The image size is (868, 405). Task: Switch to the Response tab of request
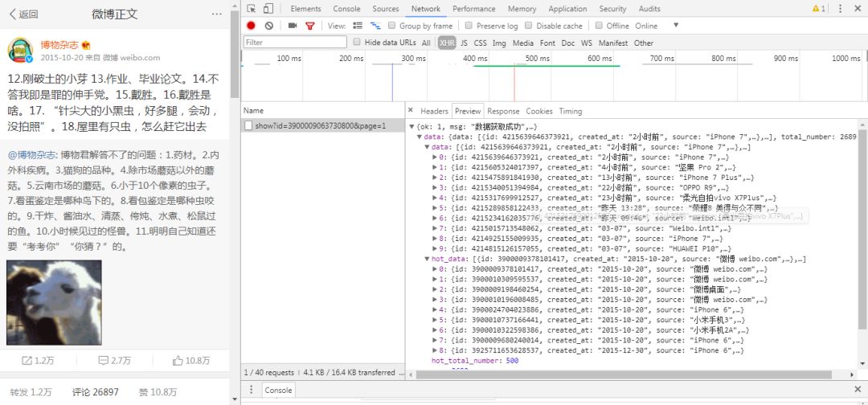tap(503, 111)
